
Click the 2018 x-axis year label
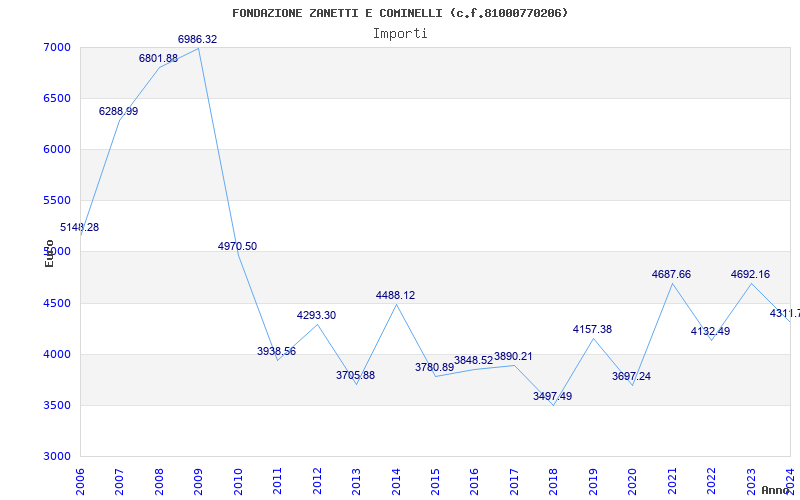tap(554, 482)
